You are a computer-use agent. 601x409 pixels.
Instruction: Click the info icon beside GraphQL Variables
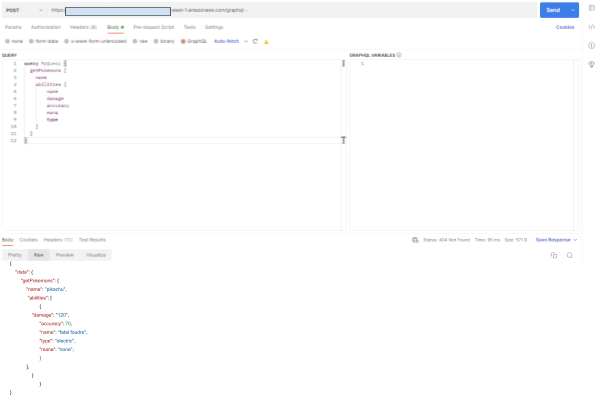[x=400, y=55]
